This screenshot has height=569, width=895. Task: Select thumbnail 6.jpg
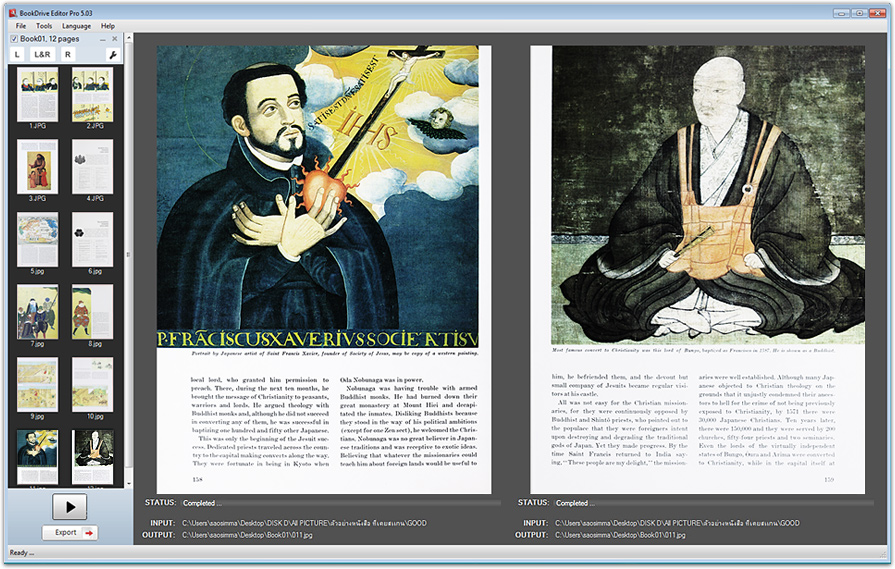coord(92,240)
